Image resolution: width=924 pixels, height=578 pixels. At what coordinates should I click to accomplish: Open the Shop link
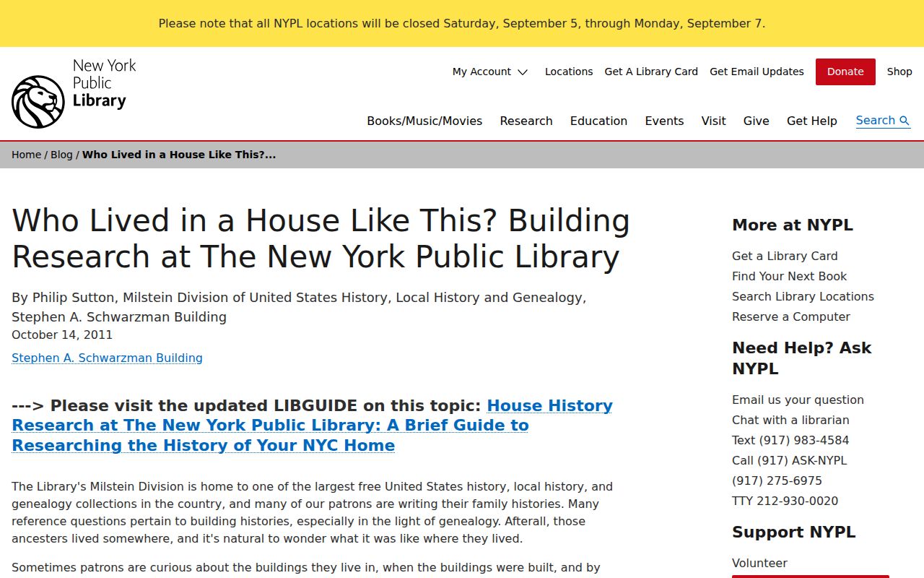[x=899, y=72]
